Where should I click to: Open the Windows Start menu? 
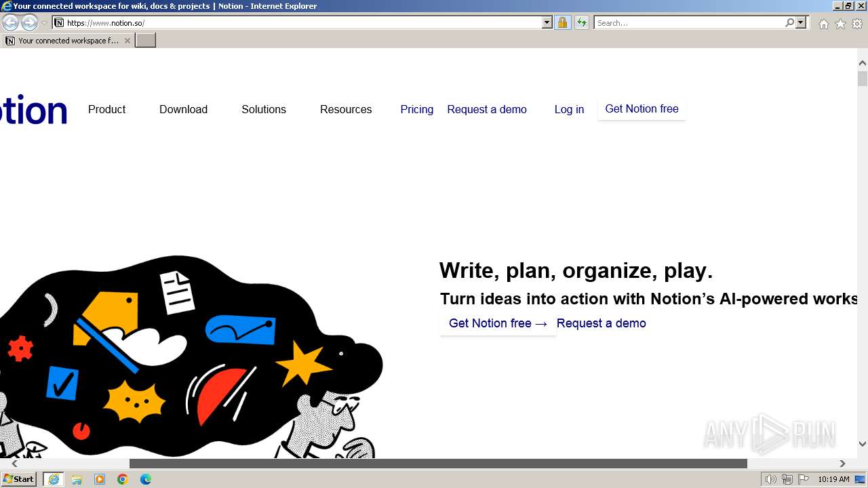coord(18,479)
